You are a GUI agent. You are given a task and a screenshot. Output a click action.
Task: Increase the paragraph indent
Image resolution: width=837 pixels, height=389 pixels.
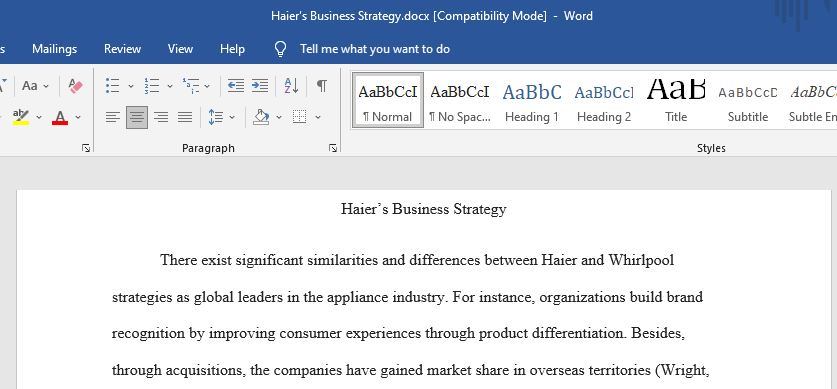pyautogui.click(x=260, y=85)
